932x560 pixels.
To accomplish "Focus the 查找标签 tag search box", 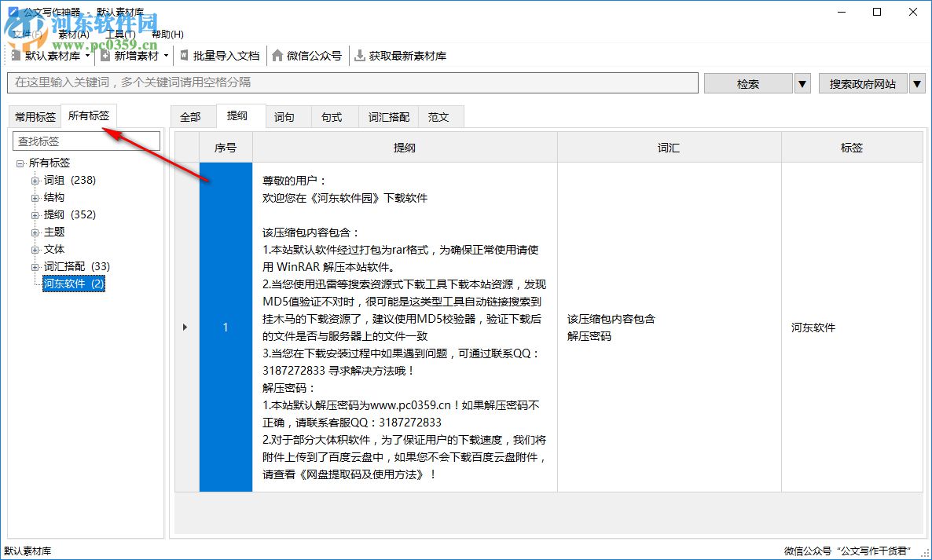I will click(x=86, y=141).
